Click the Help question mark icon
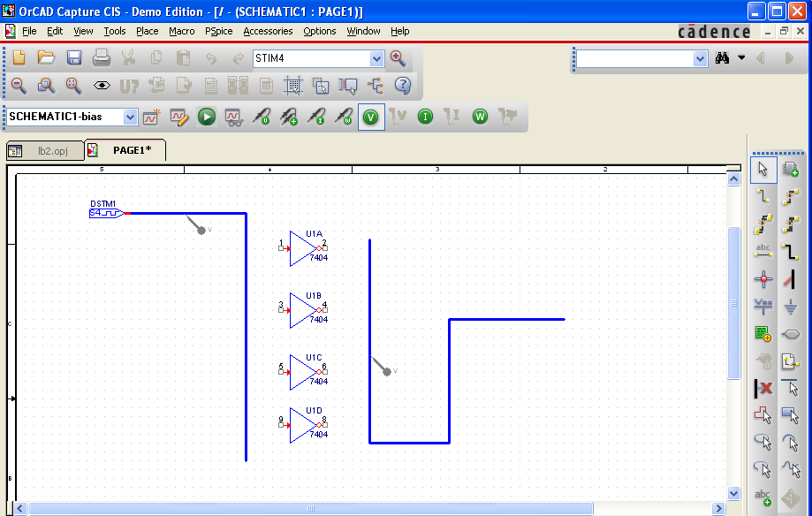This screenshot has height=516, width=812. (x=403, y=86)
